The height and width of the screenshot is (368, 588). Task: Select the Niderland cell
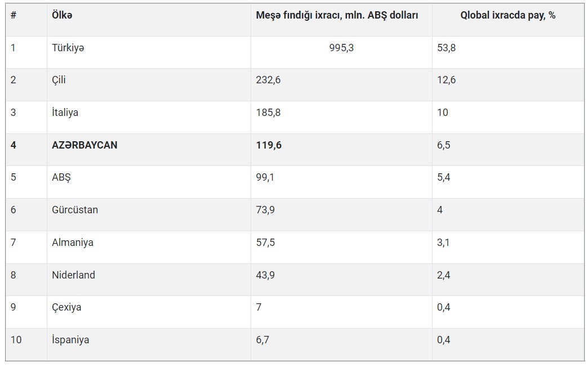click(73, 275)
